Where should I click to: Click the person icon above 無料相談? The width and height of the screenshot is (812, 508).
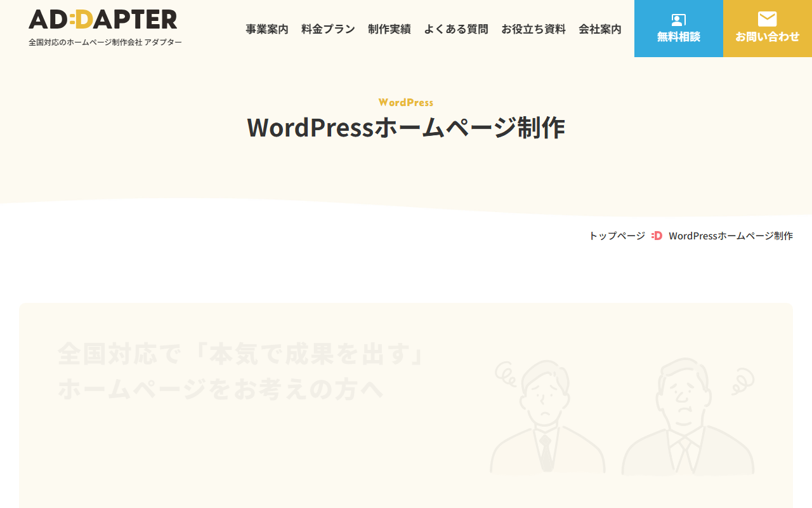[679, 20]
